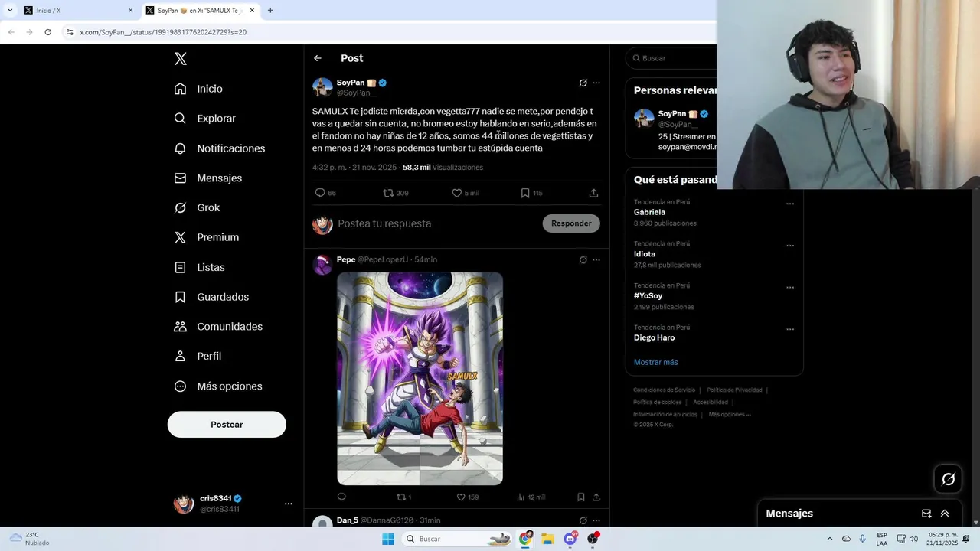This screenshot has height=551, width=980.
Task: Close the Inicio / X tab
Action: pyautogui.click(x=130, y=11)
